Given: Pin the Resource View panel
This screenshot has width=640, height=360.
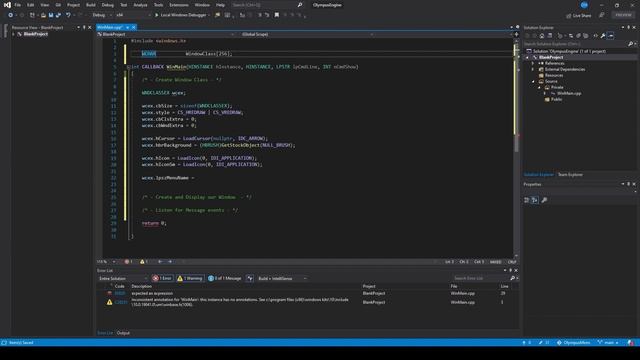Looking at the screenshot, I should click(84, 27).
